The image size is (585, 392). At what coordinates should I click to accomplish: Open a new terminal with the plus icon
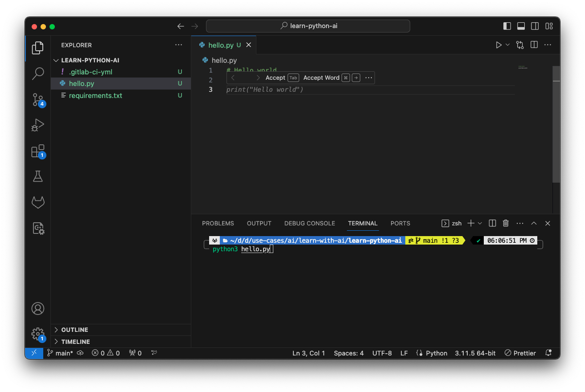coord(470,223)
